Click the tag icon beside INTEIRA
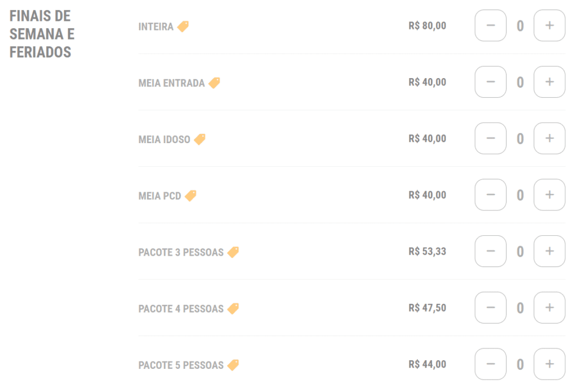The height and width of the screenshot is (392, 579). coord(183,27)
